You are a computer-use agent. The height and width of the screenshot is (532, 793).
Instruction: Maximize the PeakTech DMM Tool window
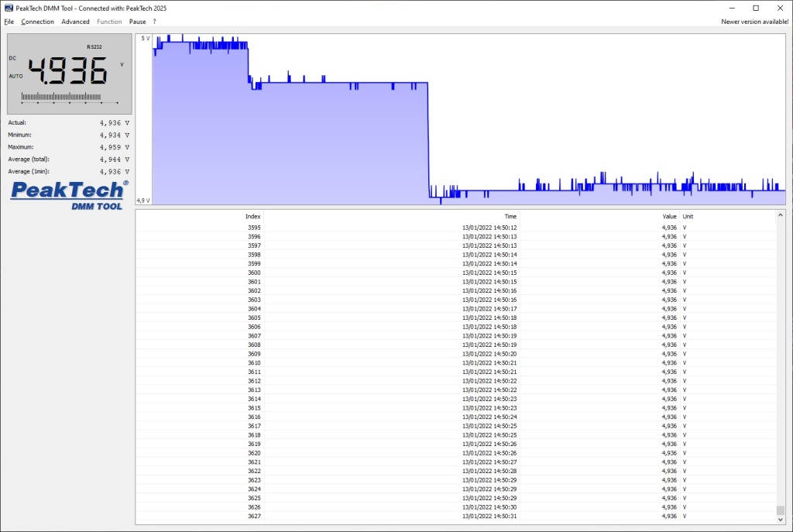[x=756, y=8]
